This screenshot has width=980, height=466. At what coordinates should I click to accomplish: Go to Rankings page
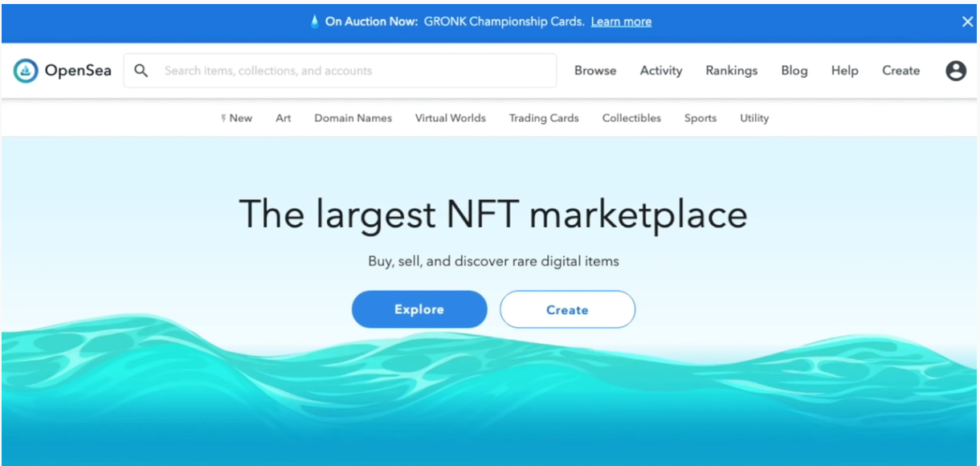tap(732, 71)
